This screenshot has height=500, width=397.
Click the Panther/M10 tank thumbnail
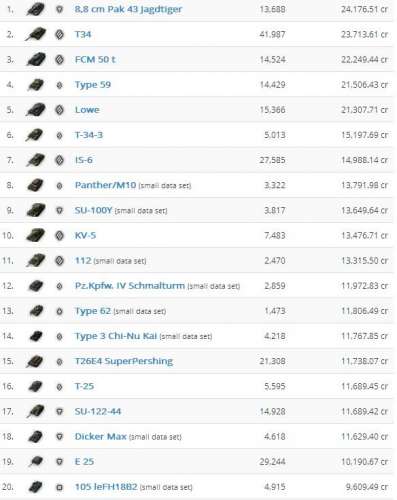(x=35, y=185)
